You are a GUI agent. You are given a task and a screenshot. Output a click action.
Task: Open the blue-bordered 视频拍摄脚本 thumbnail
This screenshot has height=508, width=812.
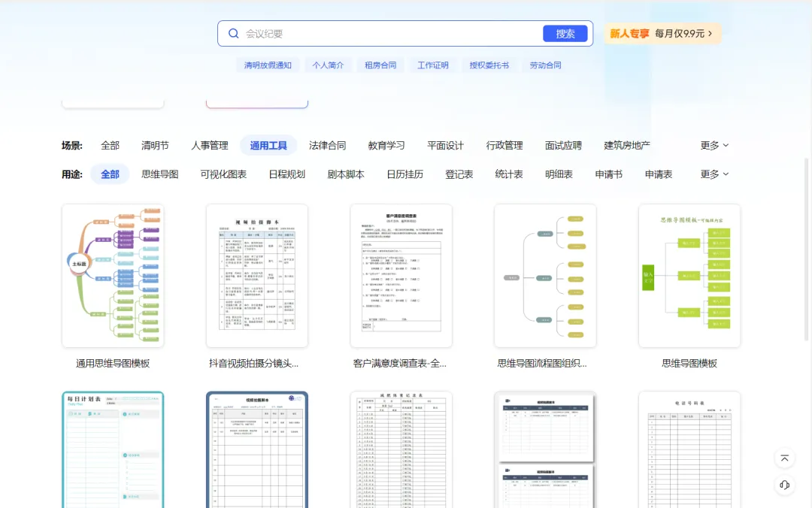[x=257, y=449]
